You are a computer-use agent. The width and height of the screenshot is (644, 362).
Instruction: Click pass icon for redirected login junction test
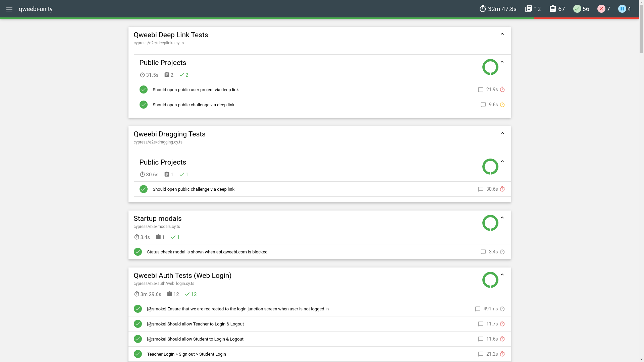coord(138,309)
